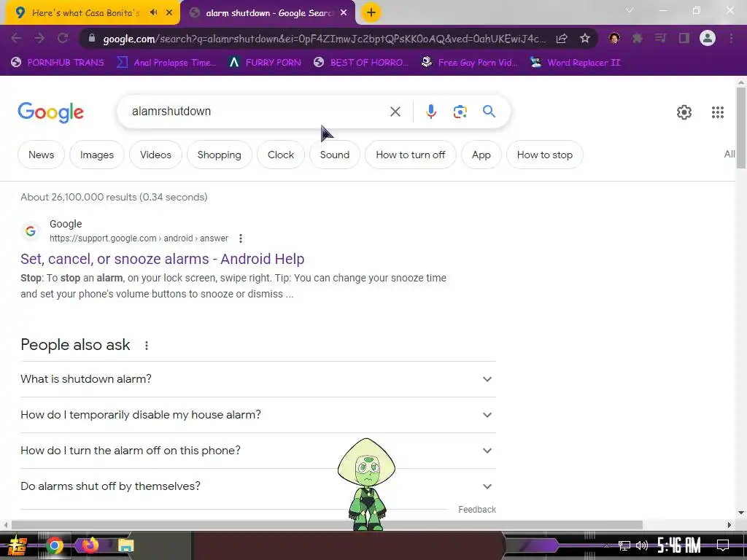Viewport: 747px width, 560px height.
Task: Click the scroll right arrow of the horizontal scrollbar
Action: click(x=729, y=525)
